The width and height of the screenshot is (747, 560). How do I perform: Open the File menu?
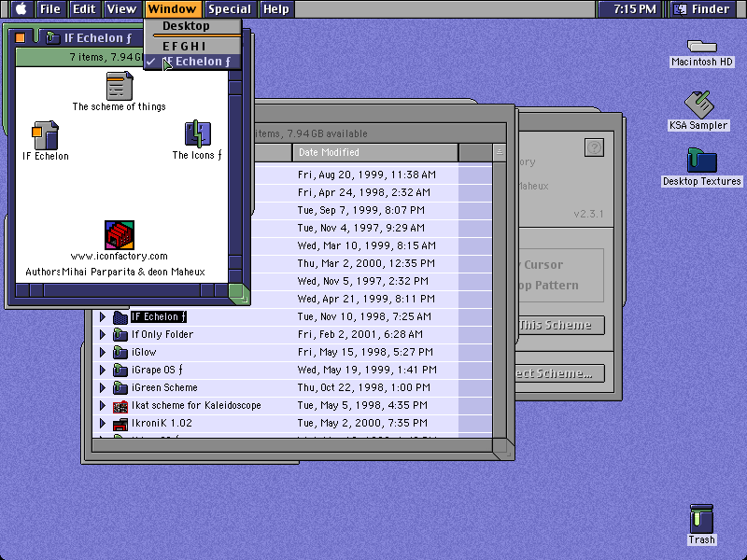click(50, 8)
